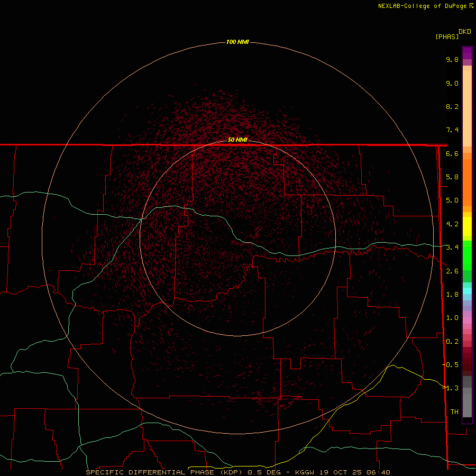Click the 1.8 legend value
The height and width of the screenshot is (476, 476).
coord(452,295)
